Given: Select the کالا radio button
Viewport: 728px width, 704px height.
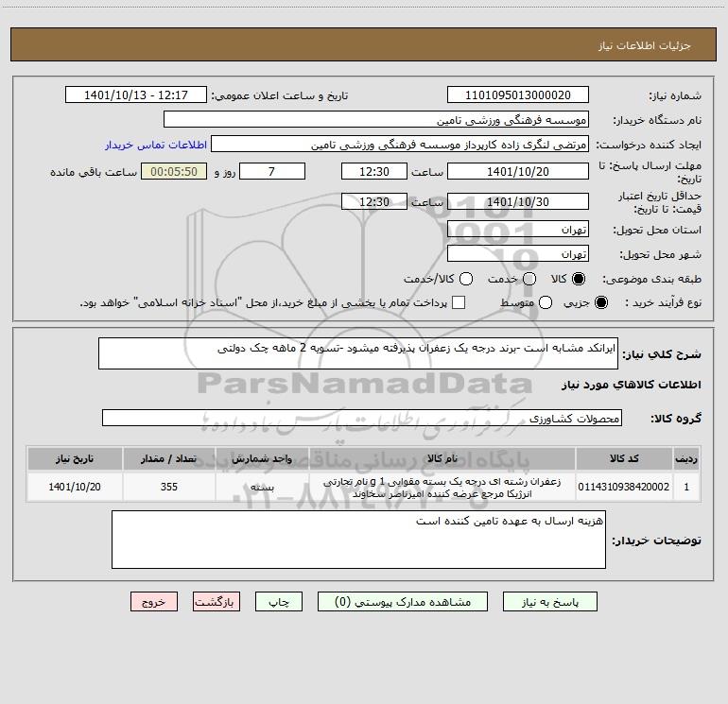Looking at the screenshot, I should point(579,279).
